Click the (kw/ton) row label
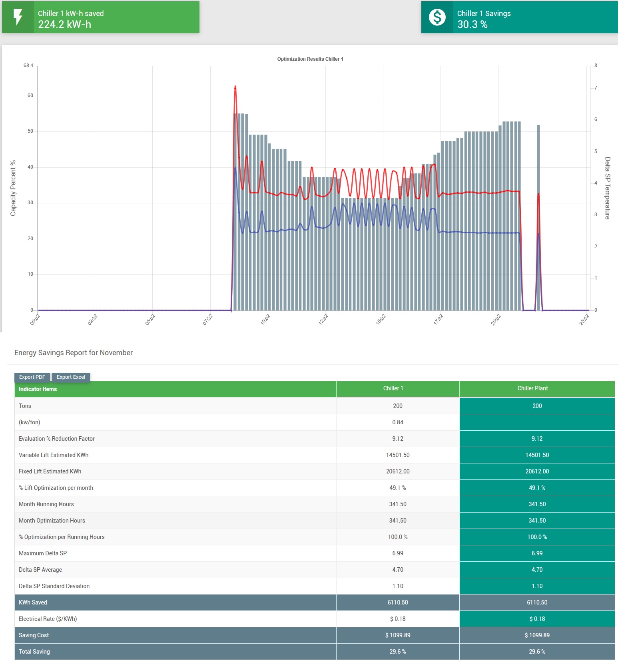 point(29,422)
